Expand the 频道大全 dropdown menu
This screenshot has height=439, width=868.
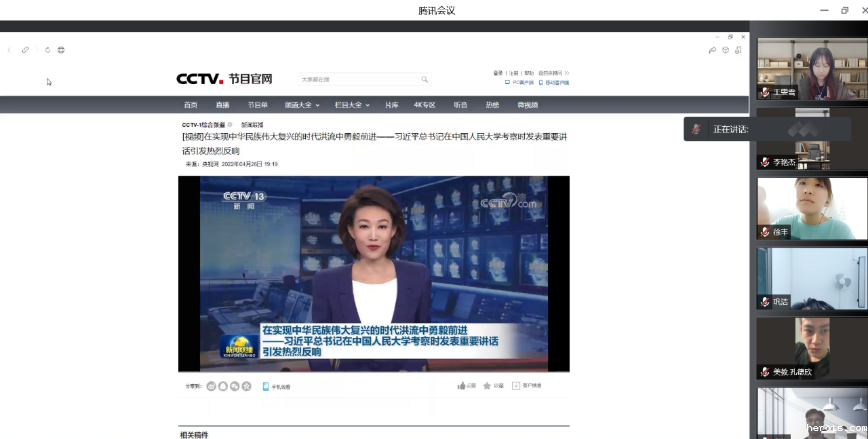[x=302, y=105]
